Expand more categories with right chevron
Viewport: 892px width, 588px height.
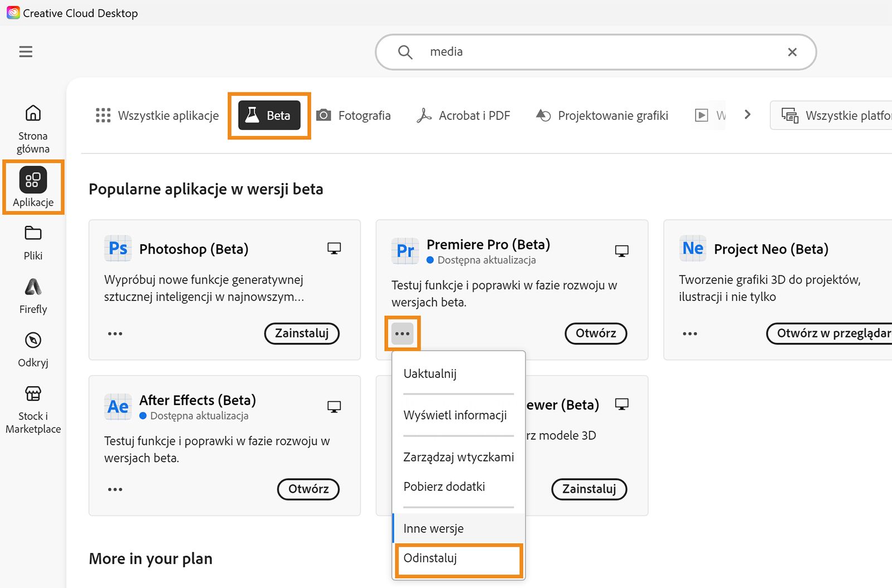click(748, 115)
